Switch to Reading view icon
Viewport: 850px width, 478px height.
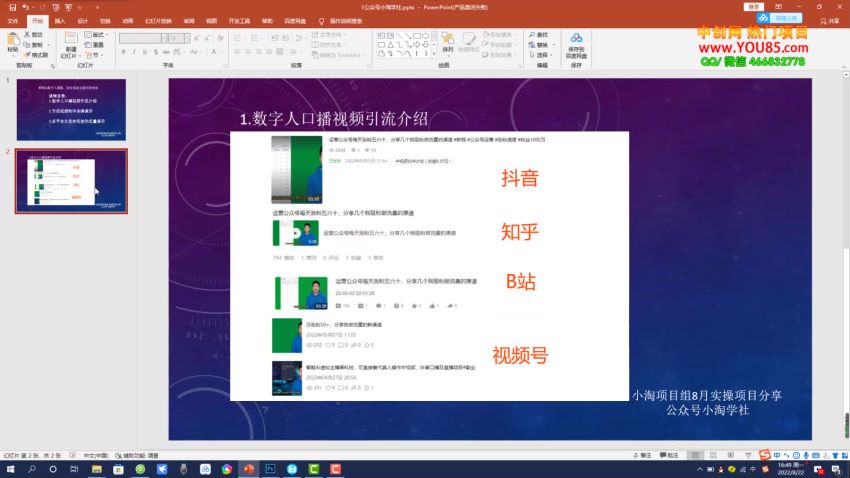[x=731, y=455]
